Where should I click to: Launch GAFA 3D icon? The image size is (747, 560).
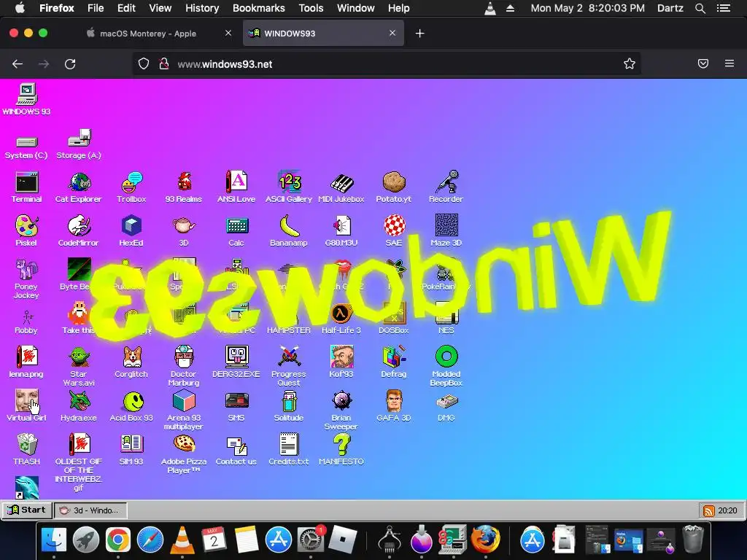tap(394, 401)
